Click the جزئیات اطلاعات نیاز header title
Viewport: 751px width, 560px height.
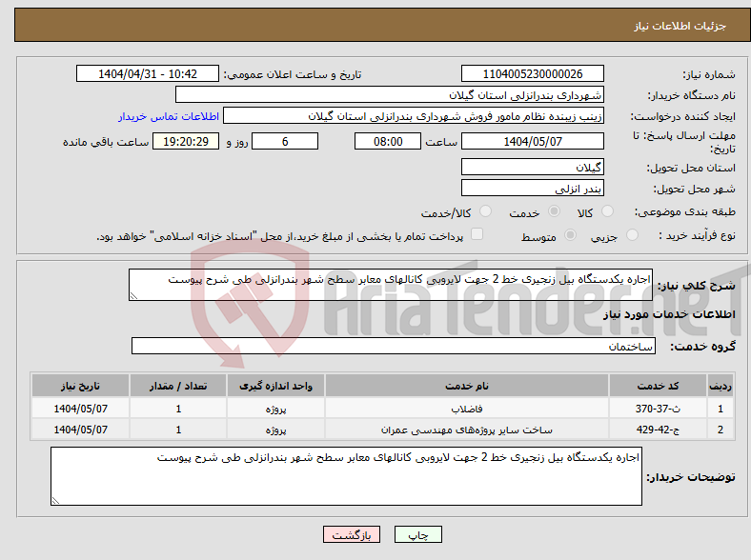tap(680, 26)
